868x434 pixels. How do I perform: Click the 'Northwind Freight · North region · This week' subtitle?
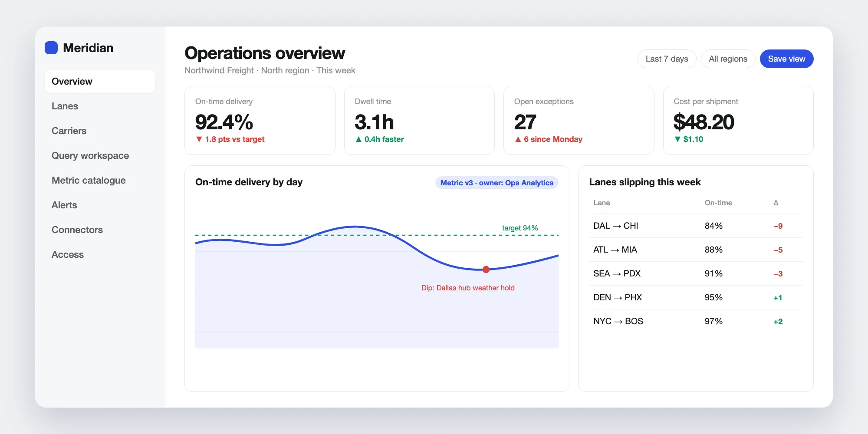[x=270, y=70]
